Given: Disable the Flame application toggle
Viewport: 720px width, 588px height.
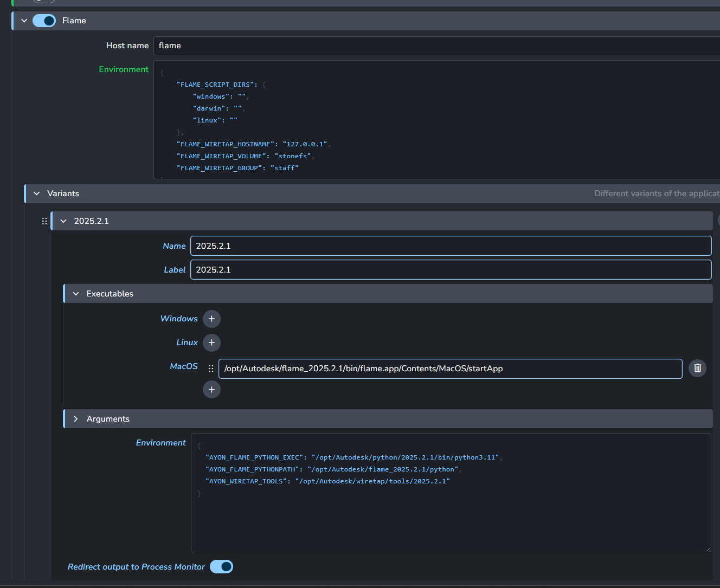Looking at the screenshot, I should pyautogui.click(x=44, y=21).
